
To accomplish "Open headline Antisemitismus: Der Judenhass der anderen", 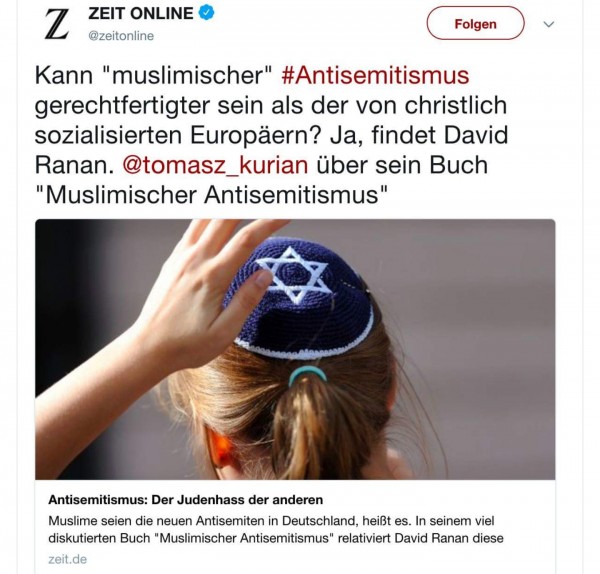I will 186,500.
